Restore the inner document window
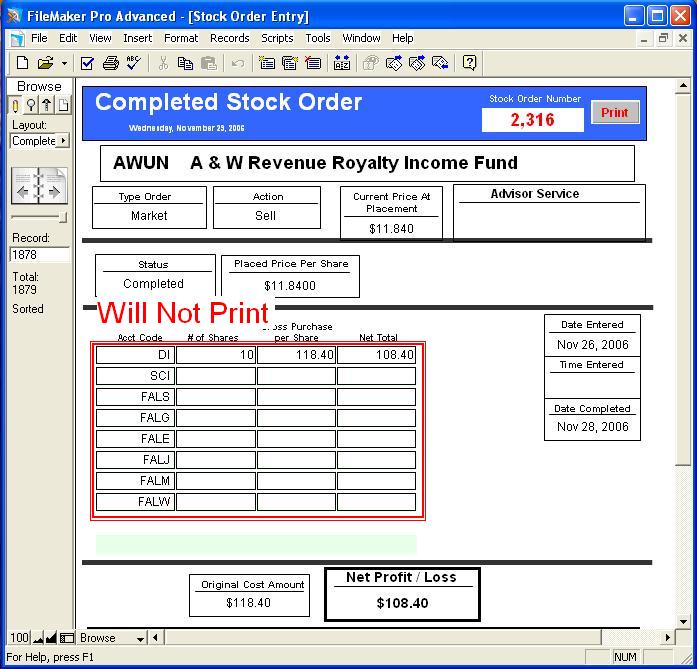This screenshot has width=697, height=669. pos(663,38)
